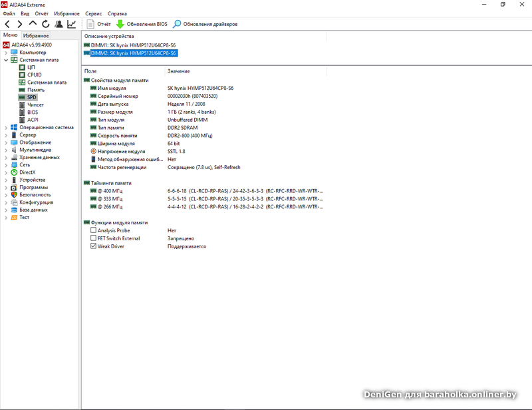This screenshot has height=410, width=532.
Task: Toggle the FET Switch External checkbox
Action: (x=93, y=238)
